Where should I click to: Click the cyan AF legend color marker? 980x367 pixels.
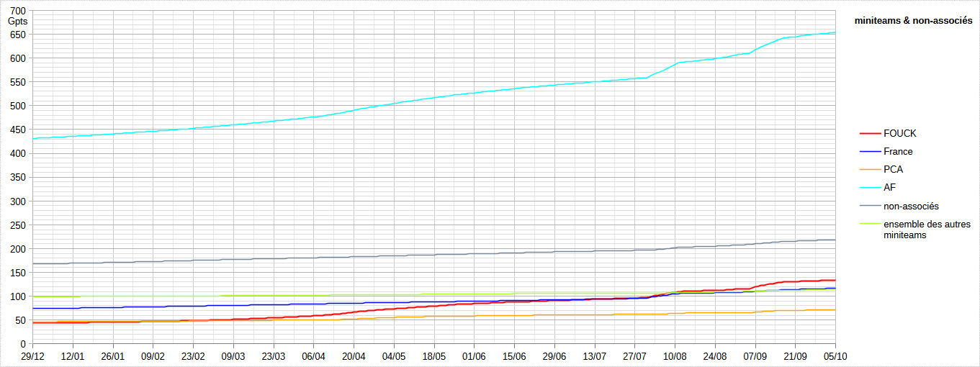pyautogui.click(x=870, y=188)
